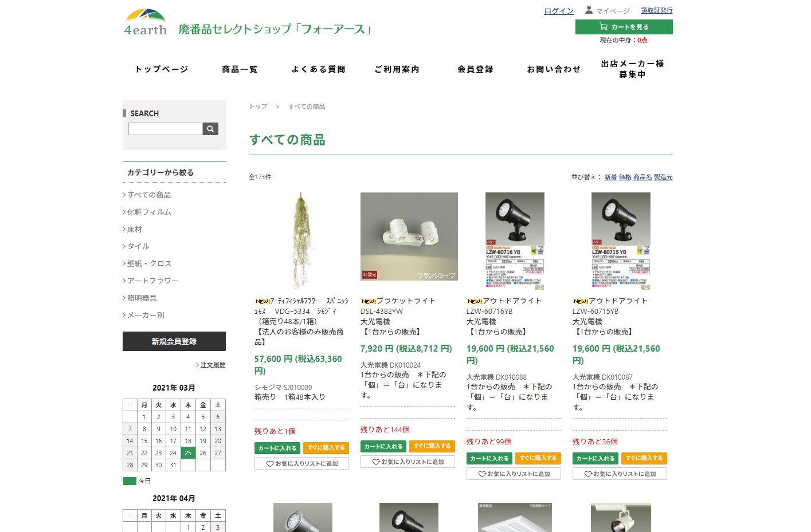Click the green cart button カートを見る
The height and width of the screenshot is (532, 811).
(x=624, y=27)
